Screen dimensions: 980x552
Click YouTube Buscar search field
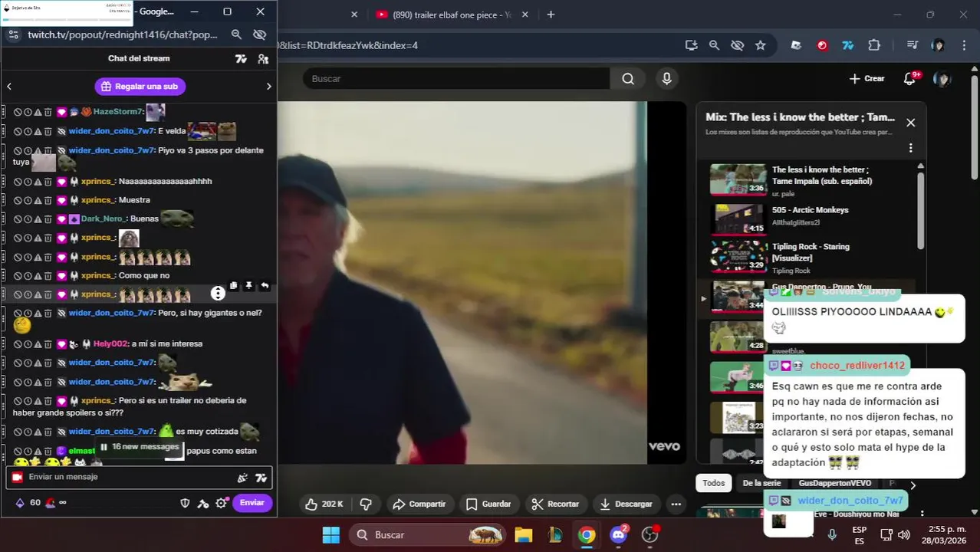(456, 78)
